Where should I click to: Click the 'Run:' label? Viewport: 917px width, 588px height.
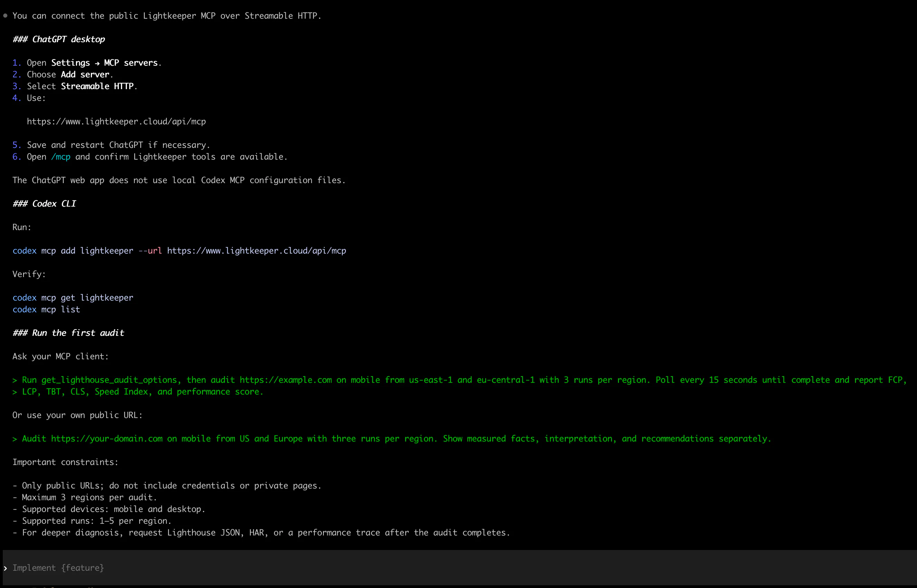click(x=22, y=227)
